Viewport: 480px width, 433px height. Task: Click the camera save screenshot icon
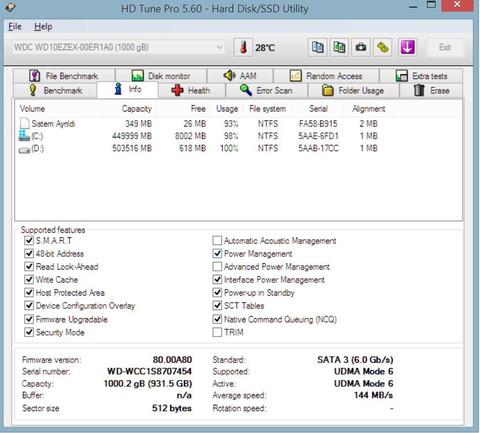[x=361, y=47]
